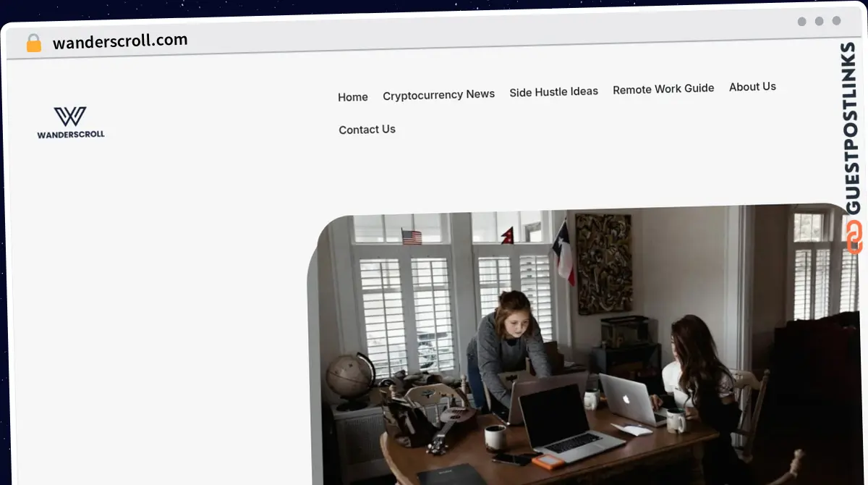The height and width of the screenshot is (485, 868).
Task: Open the Remote Work Guide page
Action: click(663, 88)
